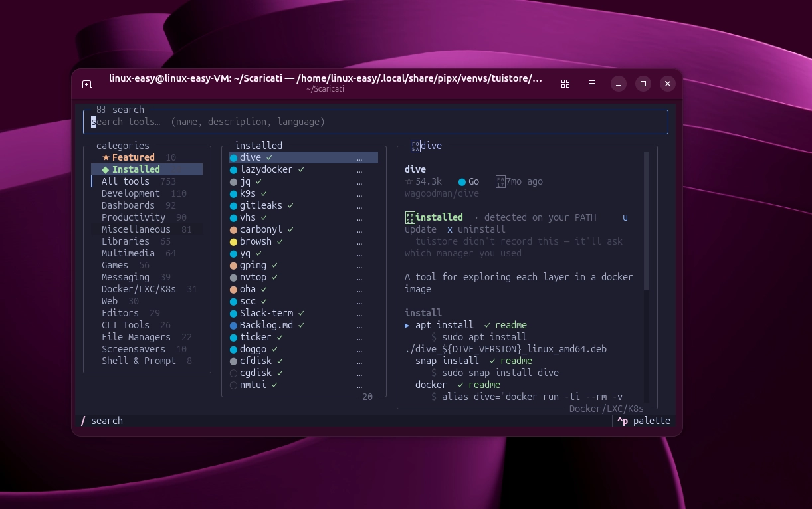Viewport: 812px width, 509px height.
Task: Click the empty circle icon next to nmtui
Action: [233, 385]
